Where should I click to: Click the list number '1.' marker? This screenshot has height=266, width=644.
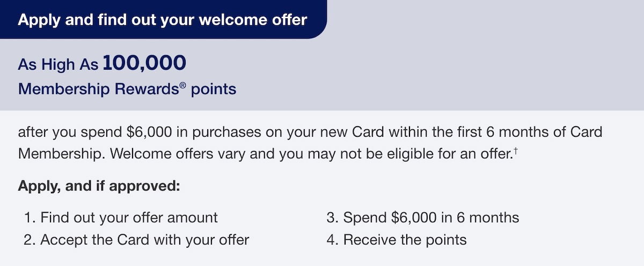[30, 218]
